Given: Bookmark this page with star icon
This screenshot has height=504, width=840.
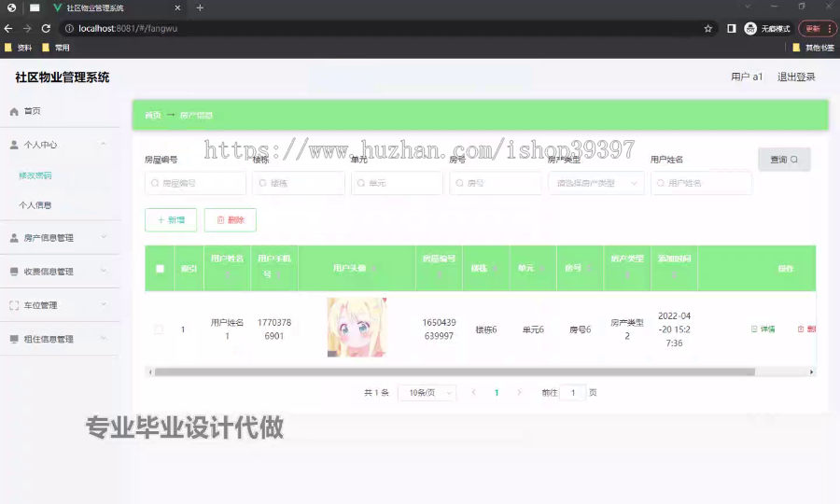Looking at the screenshot, I should [x=707, y=28].
